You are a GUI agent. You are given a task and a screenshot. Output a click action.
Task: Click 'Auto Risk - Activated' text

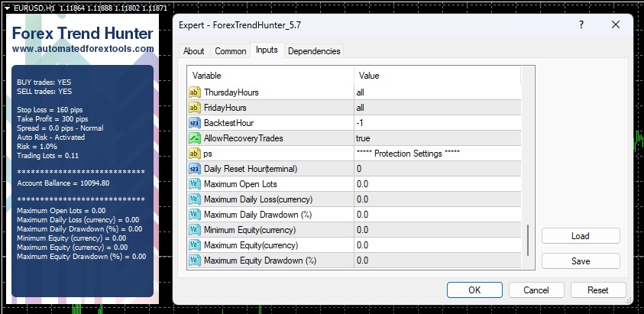point(51,137)
